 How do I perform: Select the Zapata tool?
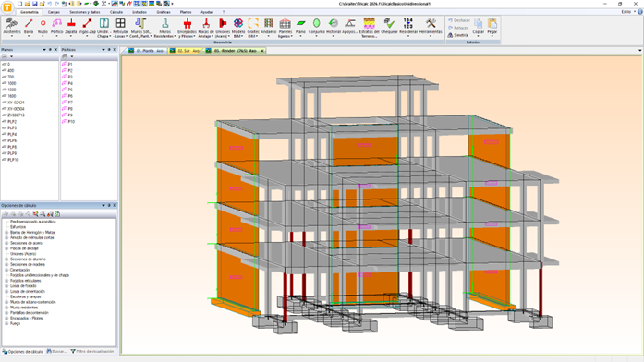[71, 27]
